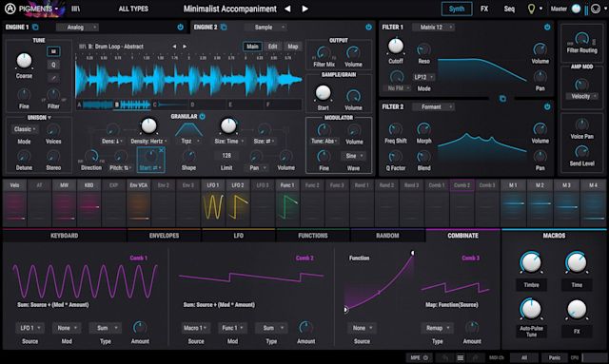Close the Start modulation slot X
This screenshot has height=364, width=609.
(x=162, y=150)
